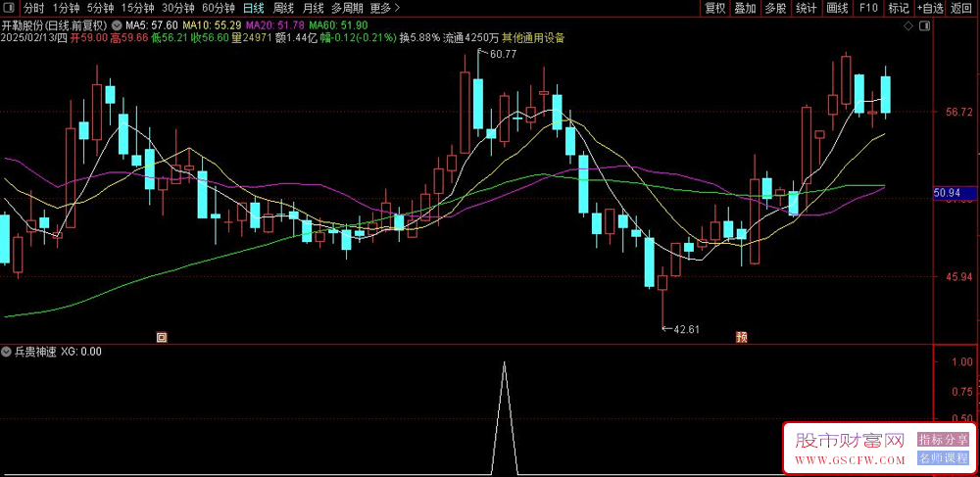The width and height of the screenshot is (980, 477).
Task: Open the F10 company info
Action: coord(868,8)
